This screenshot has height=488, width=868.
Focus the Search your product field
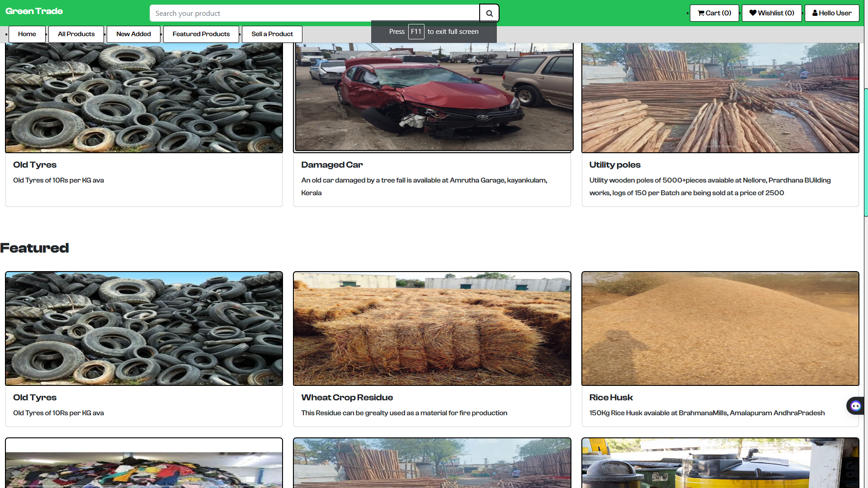[314, 13]
